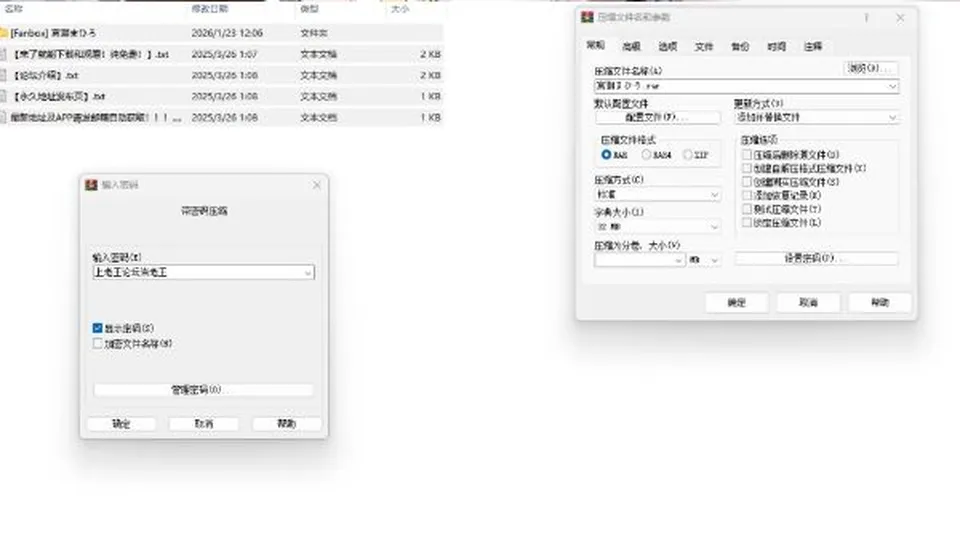Click the WinRAR icon in the archive parameters title bar
960x533 pixels.
pos(587,17)
